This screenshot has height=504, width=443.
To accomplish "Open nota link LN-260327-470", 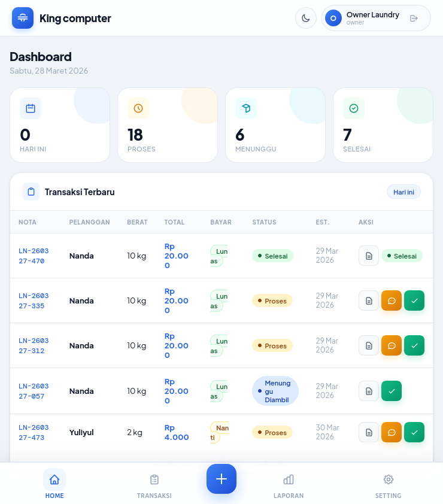I will tap(34, 256).
